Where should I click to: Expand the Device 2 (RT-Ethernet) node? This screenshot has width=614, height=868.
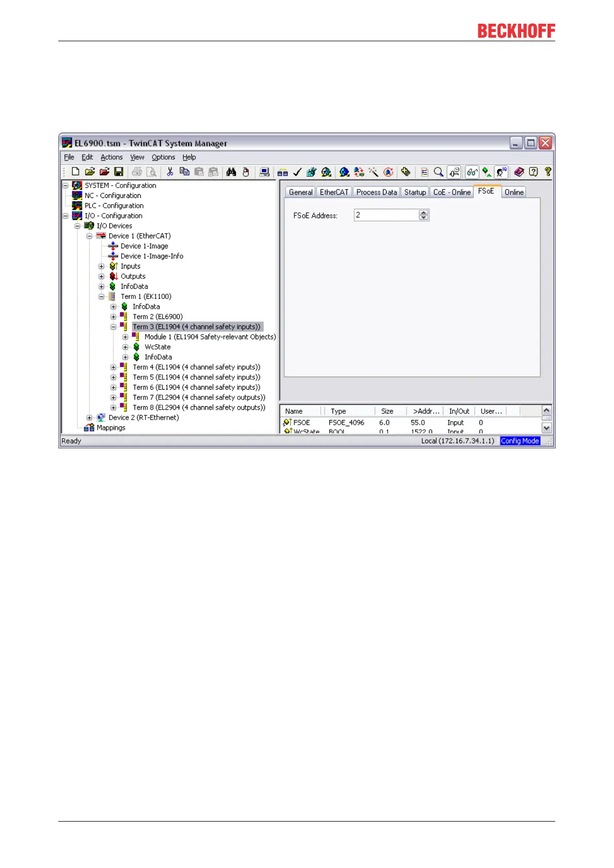click(89, 418)
